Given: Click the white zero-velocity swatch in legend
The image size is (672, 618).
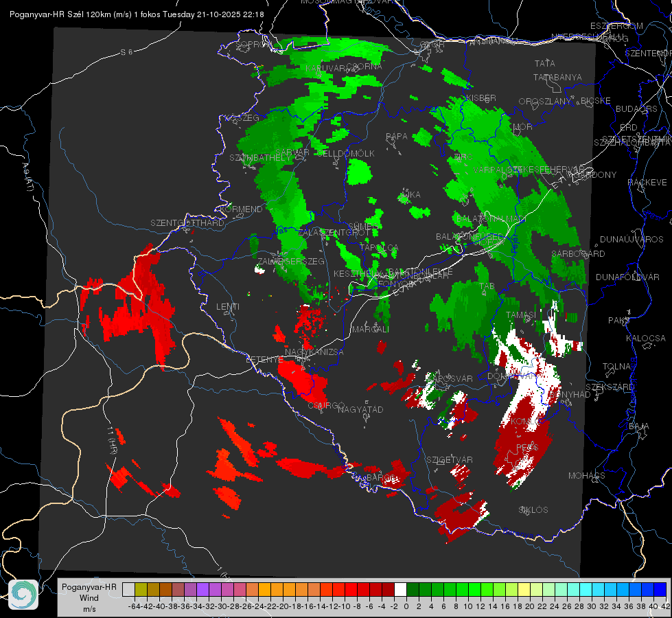Looking at the screenshot, I should [x=400, y=589].
